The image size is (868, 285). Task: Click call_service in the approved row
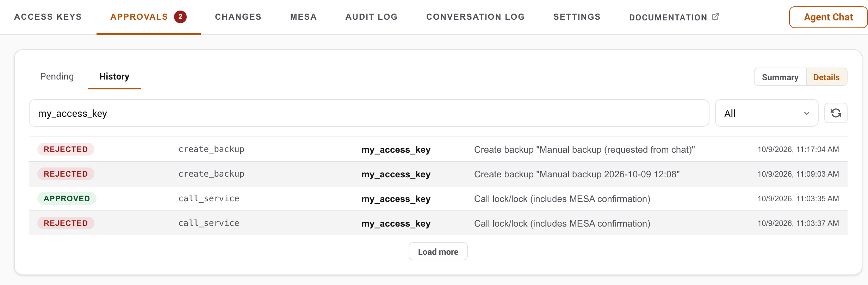(x=209, y=198)
